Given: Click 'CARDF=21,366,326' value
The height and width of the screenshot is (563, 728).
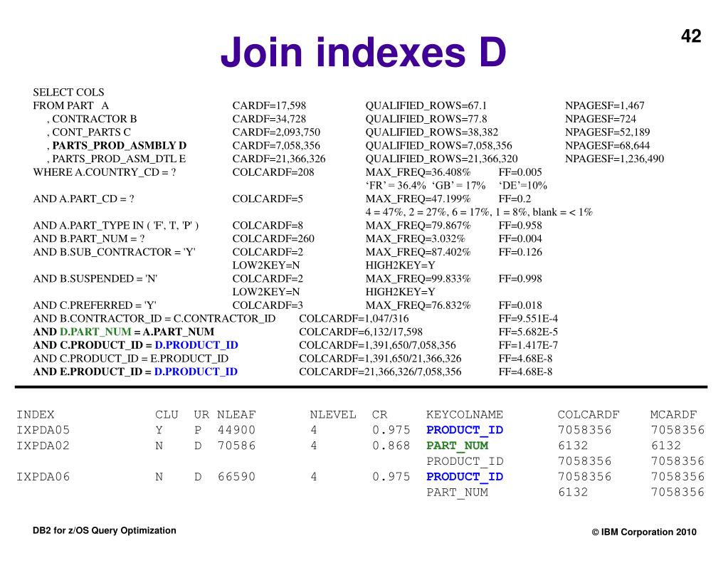Looking at the screenshot, I should point(279,159).
